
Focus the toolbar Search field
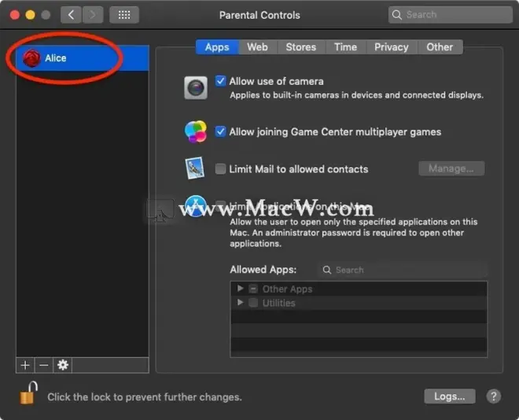[450, 15]
